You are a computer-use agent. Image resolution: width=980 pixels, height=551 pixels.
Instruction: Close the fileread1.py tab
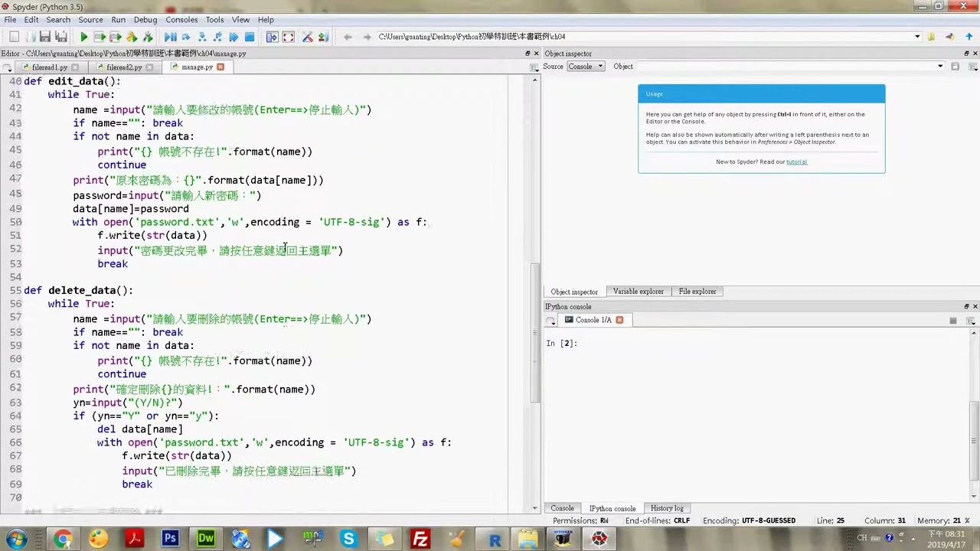[74, 67]
